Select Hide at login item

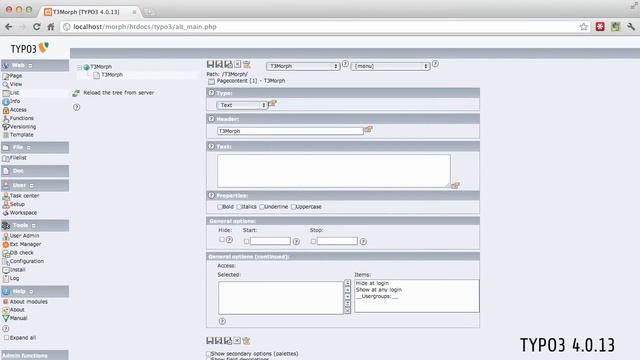pos(372,283)
